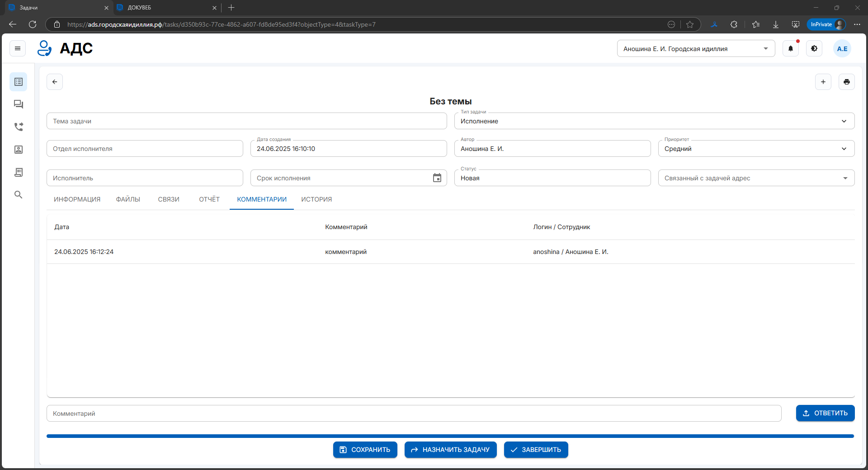Expand the Аношина Е. И. Городская идиллия selector
Image resolution: width=868 pixels, height=470 pixels.
tap(696, 48)
